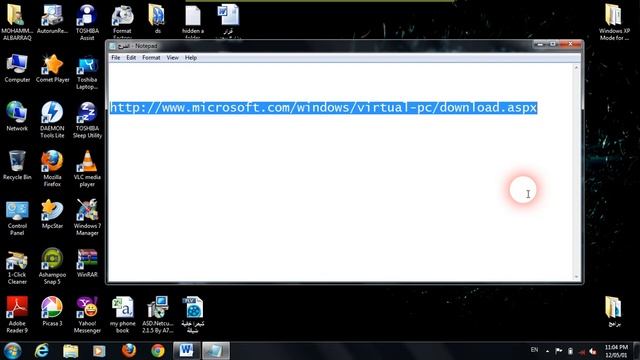Viewport: 640px width, 360px height.
Task: Click the Notepad taskbar button
Action: coord(216,351)
